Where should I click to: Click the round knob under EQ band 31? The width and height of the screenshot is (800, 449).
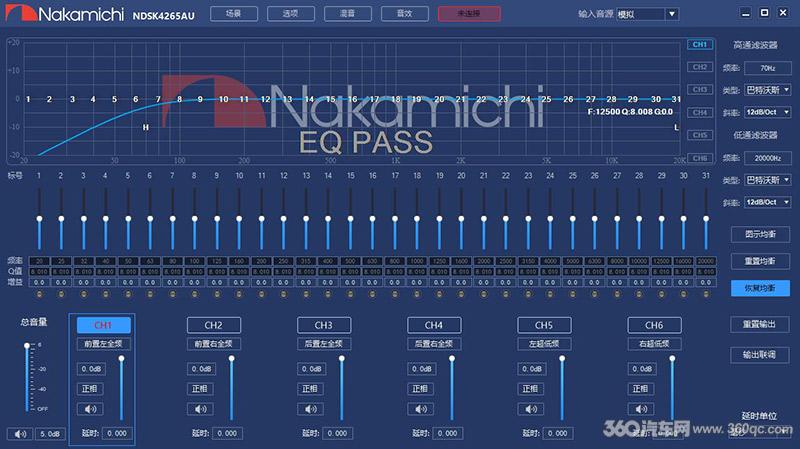(x=706, y=294)
